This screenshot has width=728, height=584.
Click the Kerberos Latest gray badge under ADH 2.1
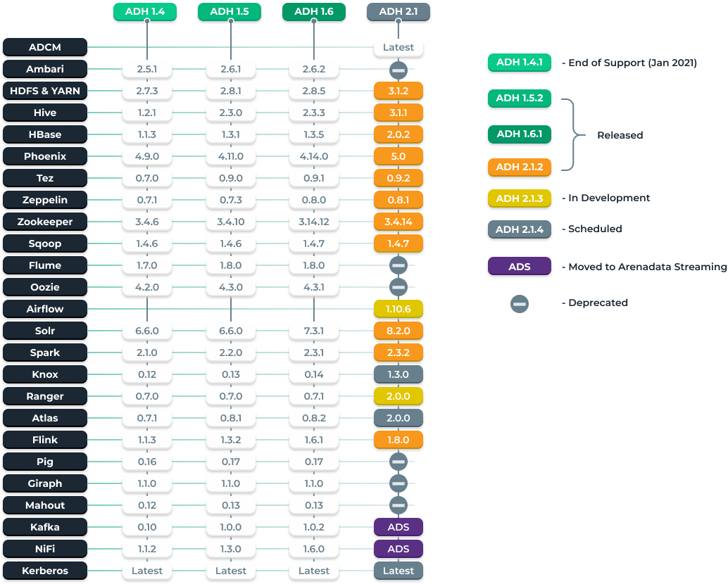(x=398, y=571)
